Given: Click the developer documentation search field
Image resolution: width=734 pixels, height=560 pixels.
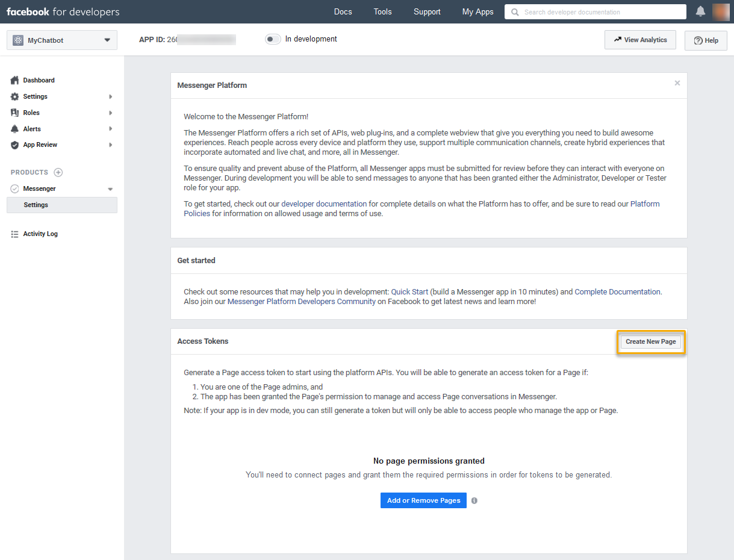Looking at the screenshot, I should point(596,12).
